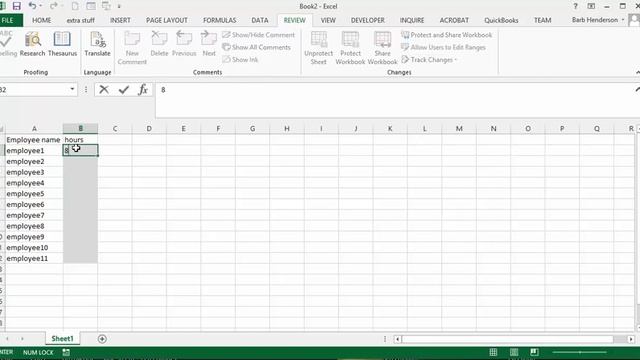Open Customize Quick Access Toolbar dropdown
Viewport: 640px width, 360px height.
click(x=119, y=6)
